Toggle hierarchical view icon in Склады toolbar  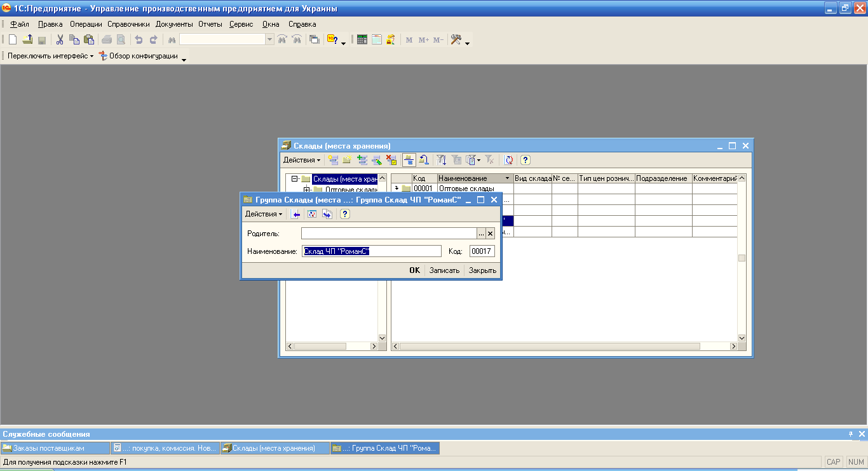click(x=409, y=160)
